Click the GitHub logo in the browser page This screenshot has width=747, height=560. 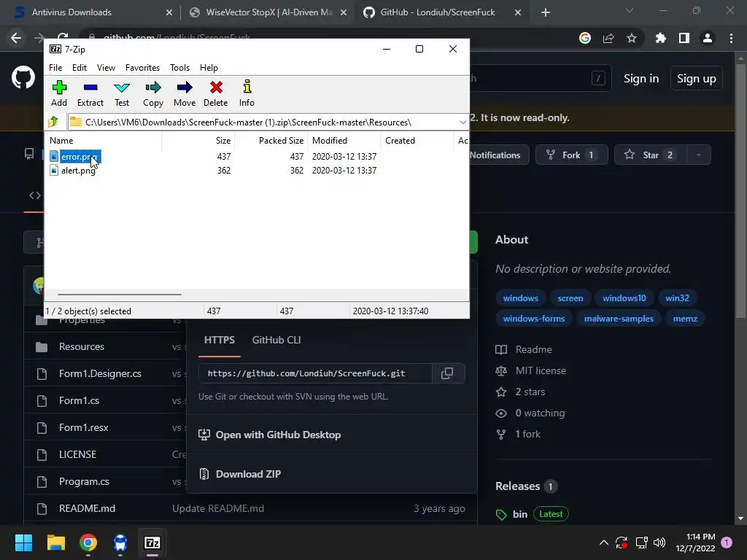[23, 77]
